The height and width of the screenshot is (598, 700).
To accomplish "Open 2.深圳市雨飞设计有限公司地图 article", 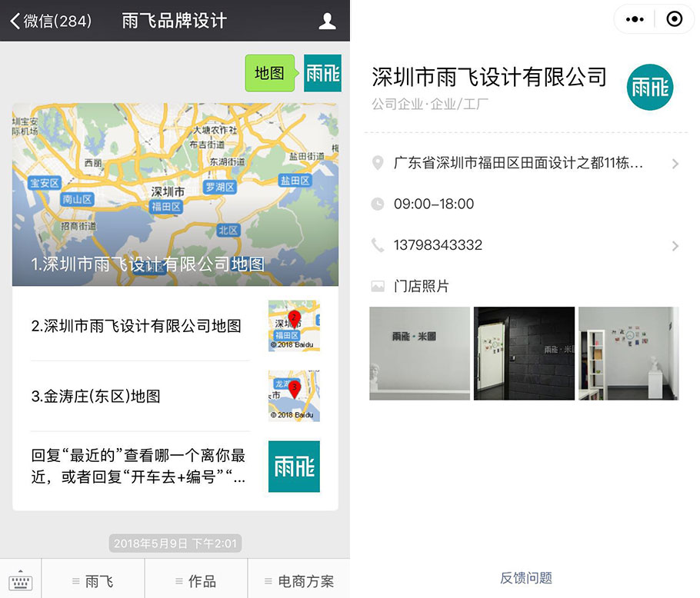I will (x=175, y=326).
